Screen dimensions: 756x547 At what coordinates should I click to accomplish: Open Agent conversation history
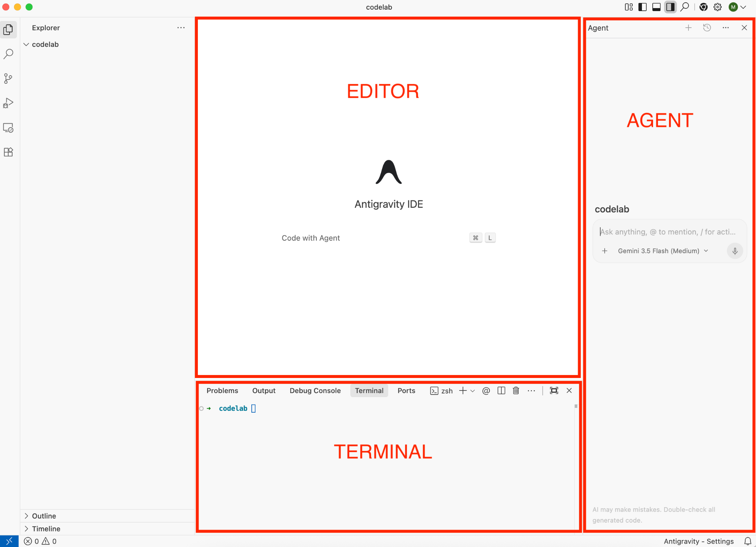(707, 28)
